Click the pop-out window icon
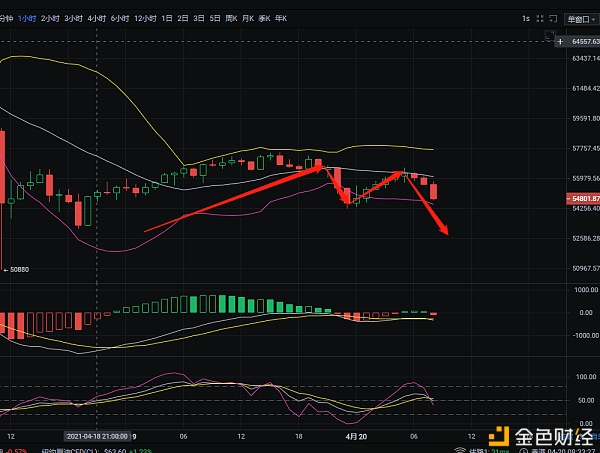The image size is (600, 453). coord(553,18)
